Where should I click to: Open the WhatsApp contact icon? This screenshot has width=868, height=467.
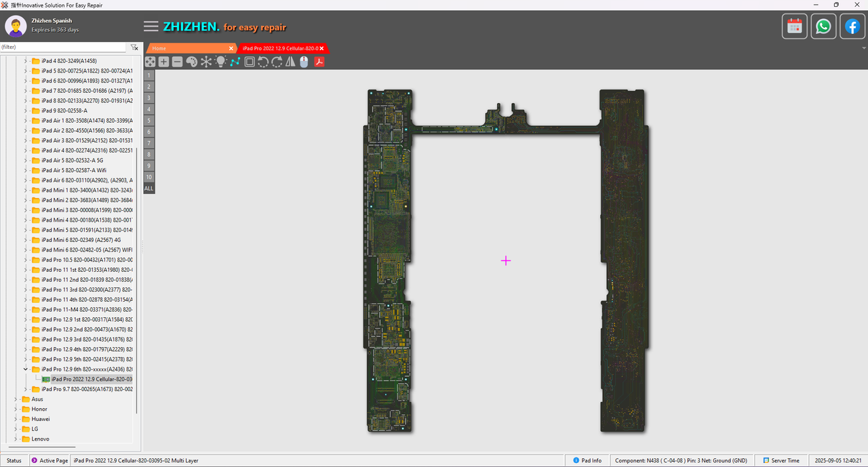pyautogui.click(x=823, y=26)
